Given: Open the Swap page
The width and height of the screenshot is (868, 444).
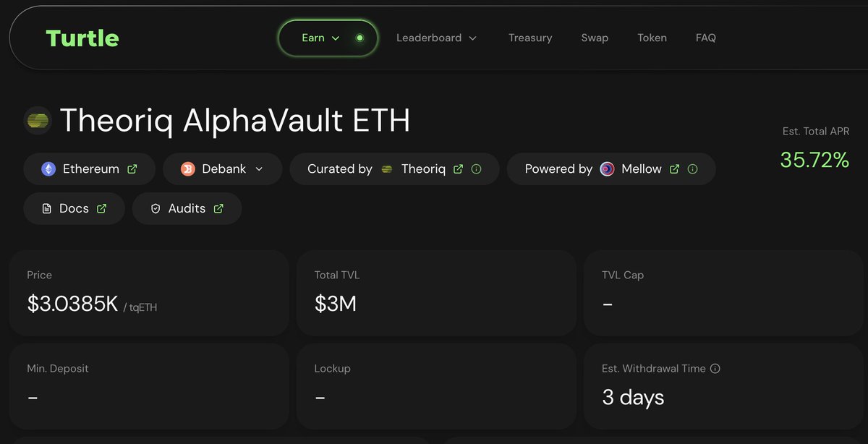Looking at the screenshot, I should coord(595,38).
